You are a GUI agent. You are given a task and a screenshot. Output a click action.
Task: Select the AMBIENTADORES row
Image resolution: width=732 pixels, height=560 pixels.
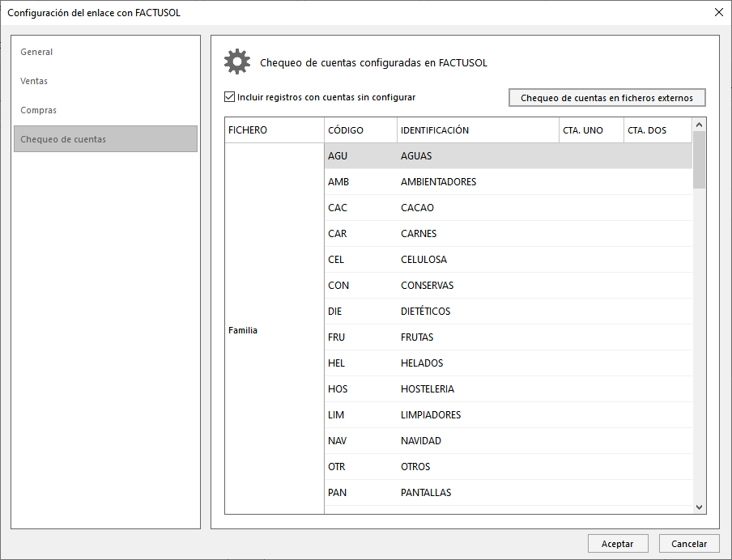tap(509, 182)
